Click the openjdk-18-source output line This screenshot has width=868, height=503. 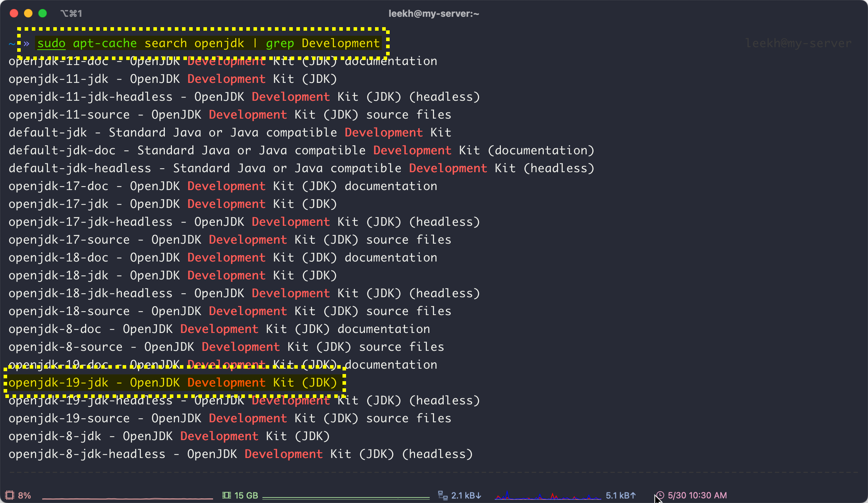point(230,311)
